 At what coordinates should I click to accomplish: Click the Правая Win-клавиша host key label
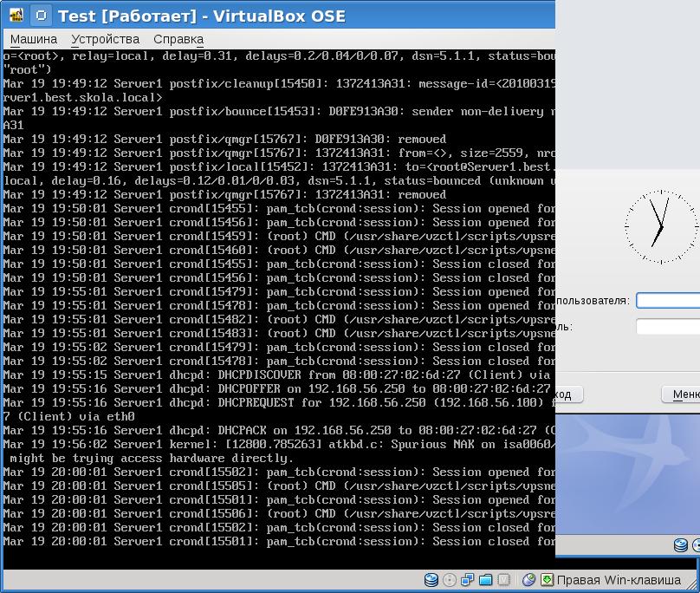point(618,580)
